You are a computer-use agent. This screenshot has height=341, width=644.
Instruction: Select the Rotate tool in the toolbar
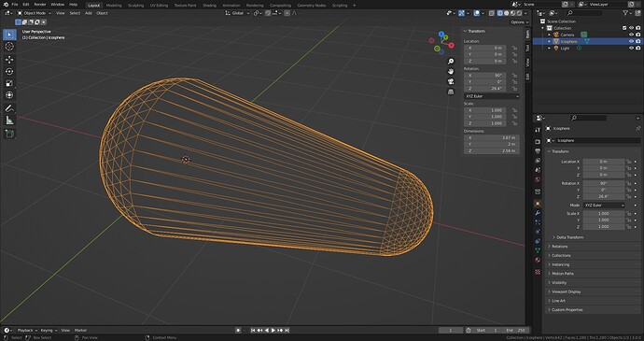[x=9, y=72]
